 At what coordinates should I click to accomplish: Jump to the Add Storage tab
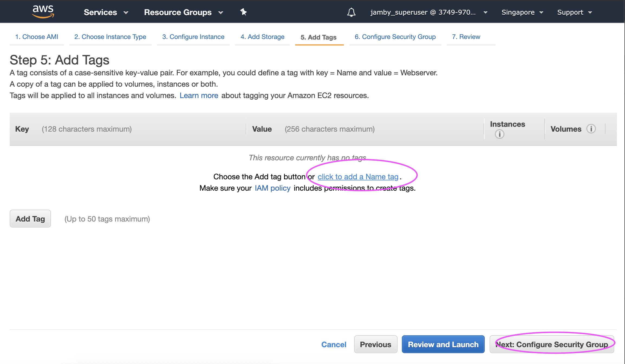tap(262, 37)
